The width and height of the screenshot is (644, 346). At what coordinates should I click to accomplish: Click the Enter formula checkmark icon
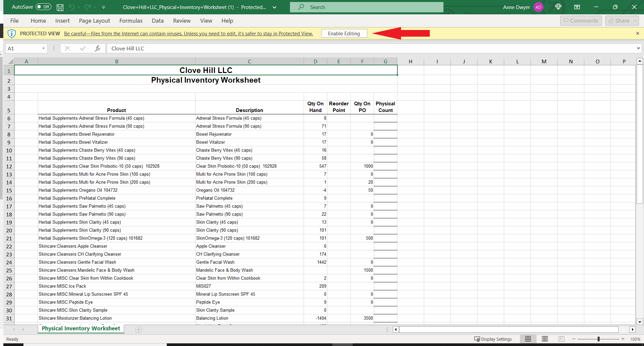click(x=83, y=48)
